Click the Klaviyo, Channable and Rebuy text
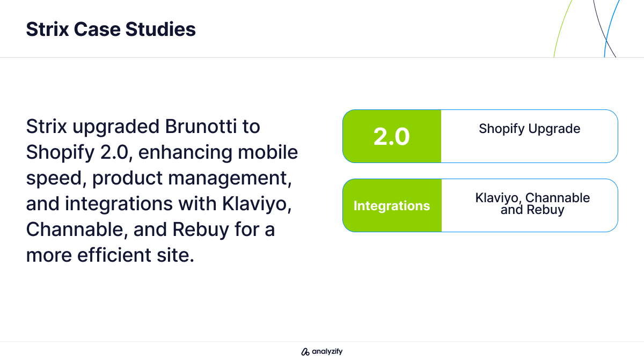This screenshot has width=644, height=362. point(532,204)
